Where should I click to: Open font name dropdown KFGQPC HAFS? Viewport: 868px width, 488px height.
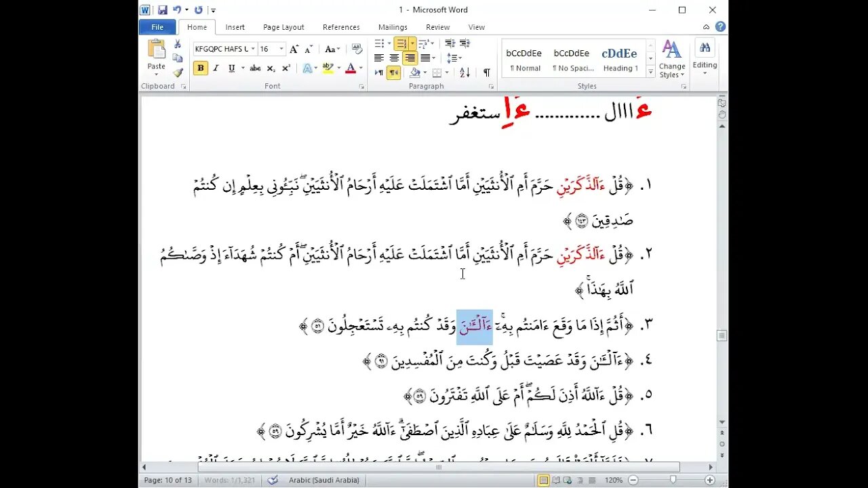pyautogui.click(x=253, y=49)
